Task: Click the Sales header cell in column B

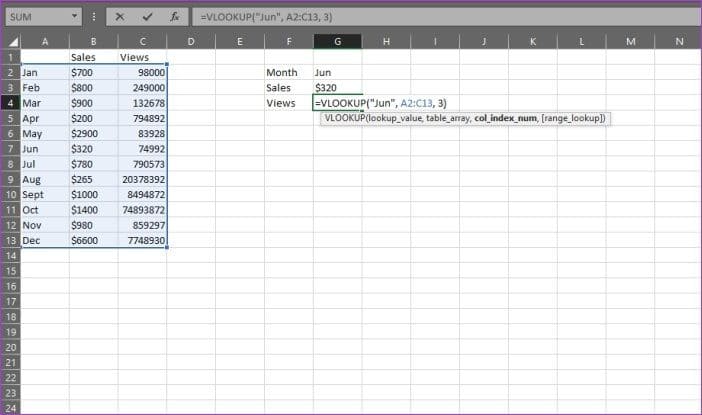Action: click(x=94, y=57)
